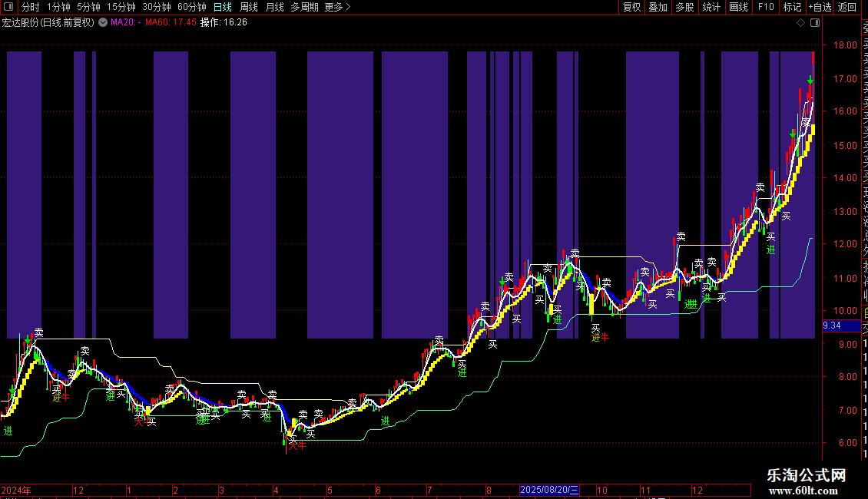This screenshot has height=499, width=868.
Task: Switch to 月线 monthly chart
Action: click(274, 7)
